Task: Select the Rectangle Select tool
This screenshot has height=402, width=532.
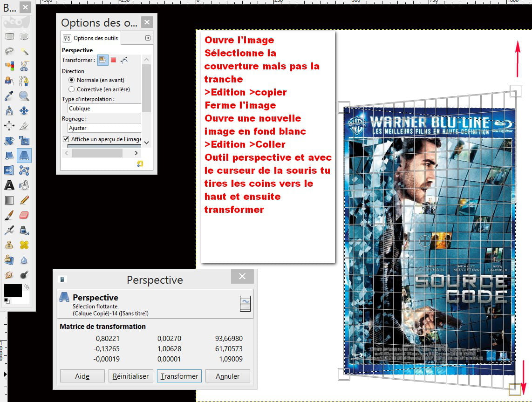Action: [9, 36]
